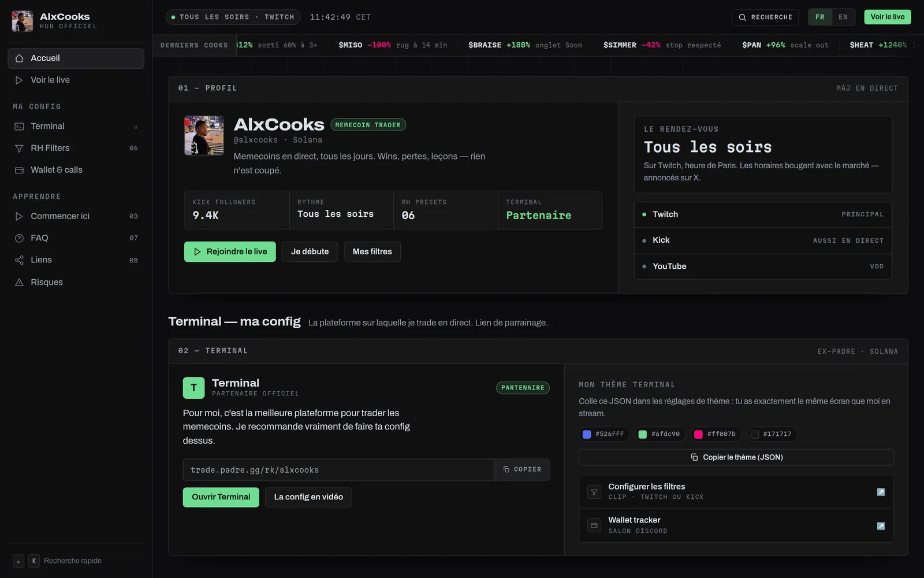Click the home icon beside Accueil
The image size is (924, 578).
(x=19, y=58)
